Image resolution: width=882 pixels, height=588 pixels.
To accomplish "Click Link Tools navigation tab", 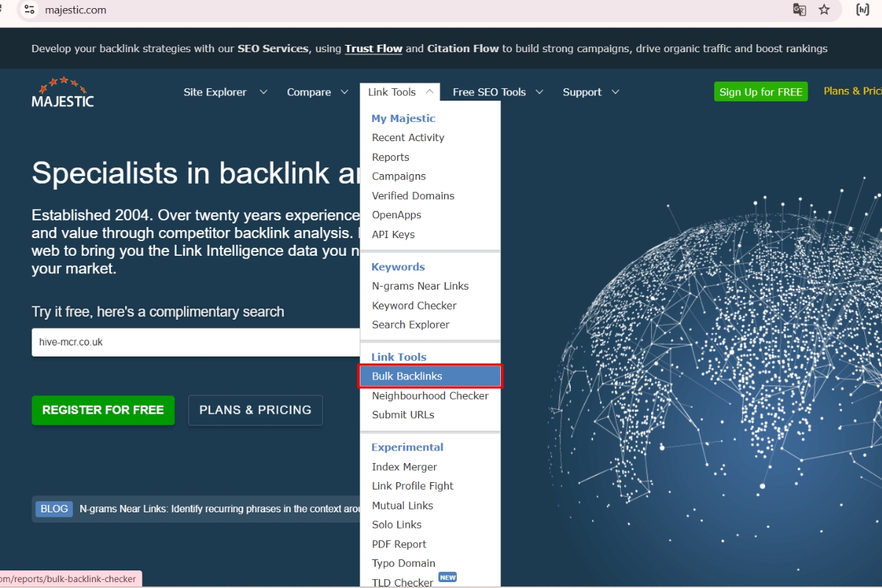I will 392,92.
